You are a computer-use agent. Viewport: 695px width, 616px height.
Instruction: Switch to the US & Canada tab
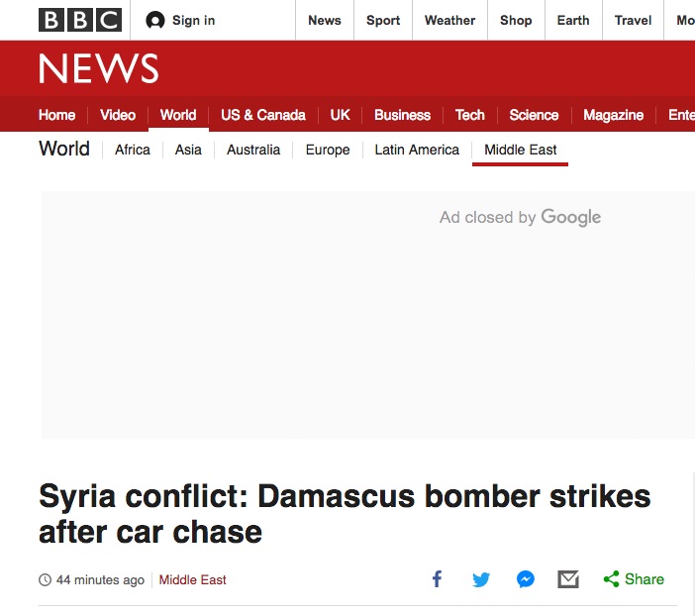click(x=262, y=115)
